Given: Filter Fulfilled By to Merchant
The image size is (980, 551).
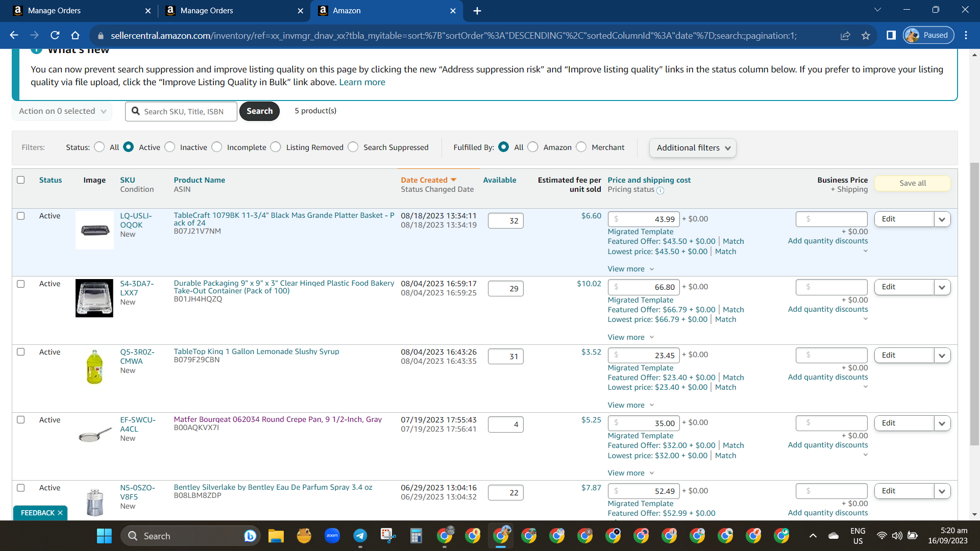Looking at the screenshot, I should [x=581, y=147].
